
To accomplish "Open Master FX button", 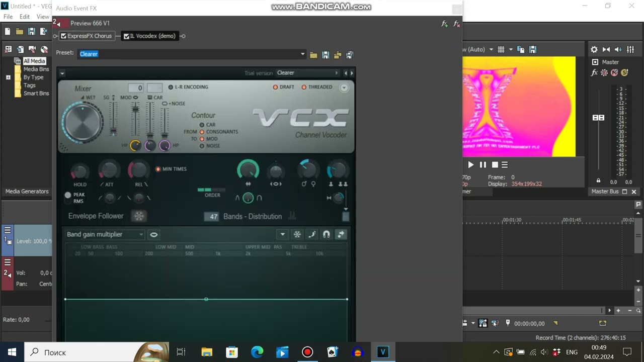I will (x=594, y=73).
